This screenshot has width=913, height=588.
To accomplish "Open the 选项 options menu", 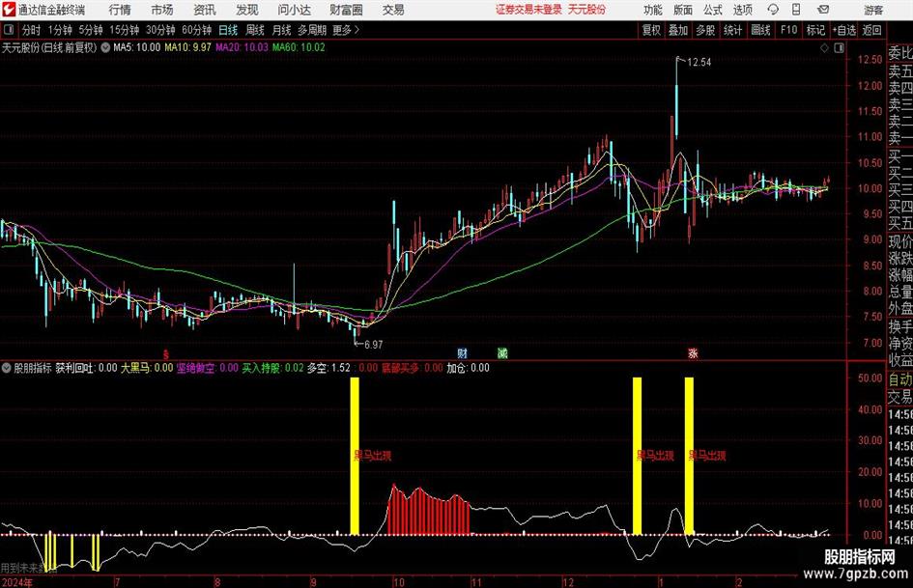I will coord(742,10).
